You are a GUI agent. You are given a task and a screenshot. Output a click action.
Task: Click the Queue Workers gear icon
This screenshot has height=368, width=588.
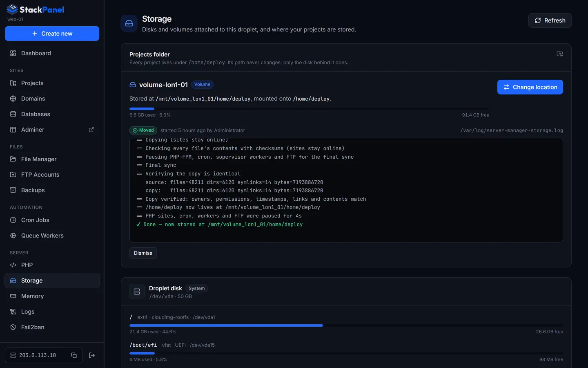[13, 236]
